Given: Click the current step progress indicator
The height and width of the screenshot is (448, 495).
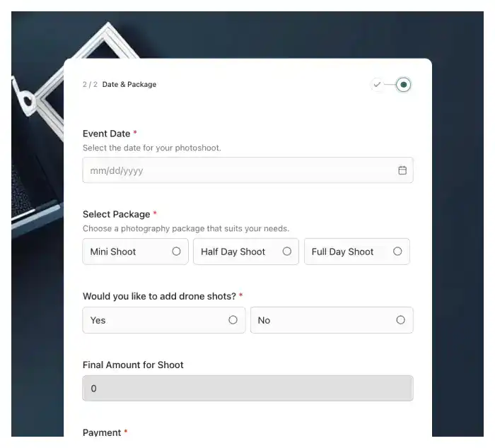Looking at the screenshot, I should [x=403, y=85].
